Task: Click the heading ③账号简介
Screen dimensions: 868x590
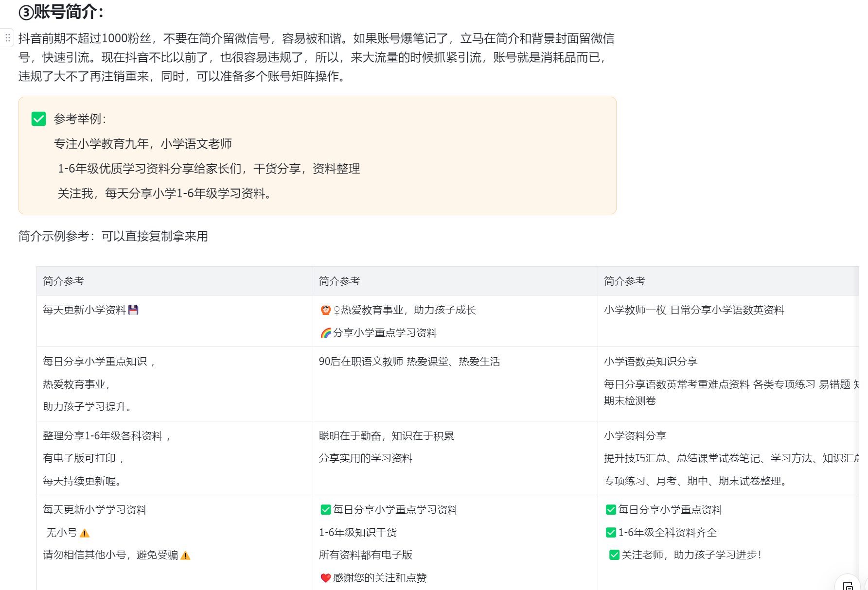Action: click(61, 12)
